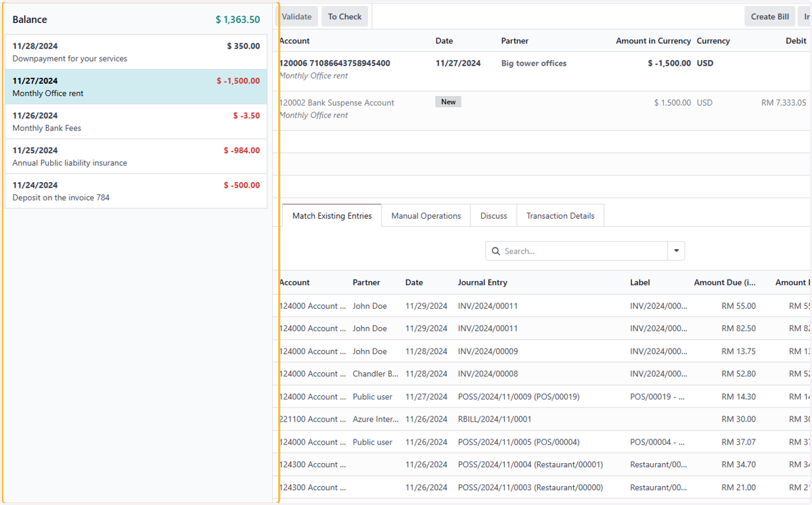Click the Balance $ 1,363.50 amount
This screenshot has height=505, width=812.
pos(238,20)
